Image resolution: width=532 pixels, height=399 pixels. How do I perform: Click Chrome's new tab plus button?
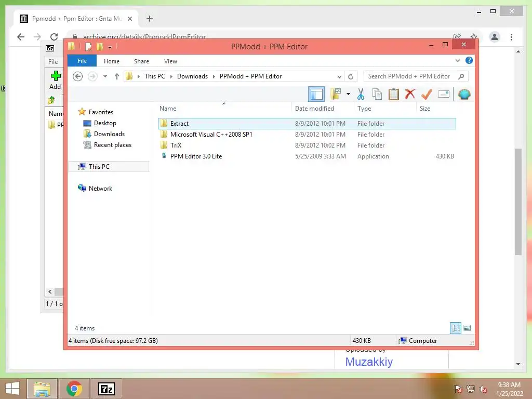pyautogui.click(x=150, y=19)
